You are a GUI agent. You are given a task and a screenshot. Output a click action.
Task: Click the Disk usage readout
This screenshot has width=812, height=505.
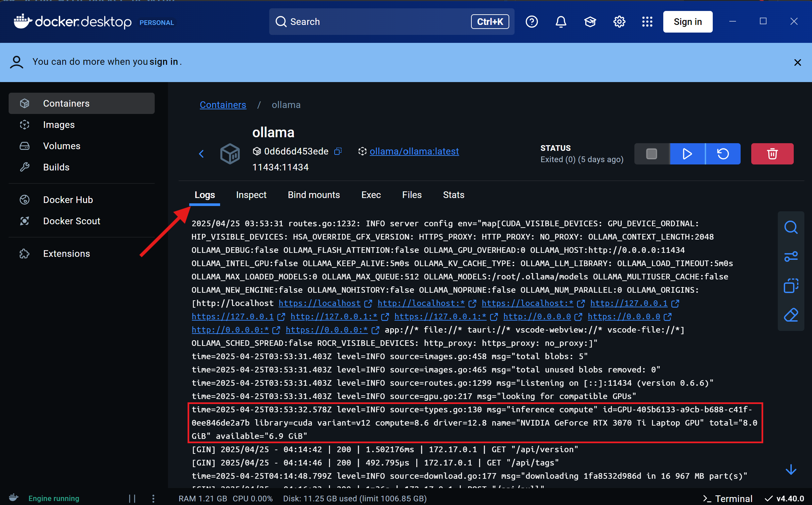[x=355, y=499]
